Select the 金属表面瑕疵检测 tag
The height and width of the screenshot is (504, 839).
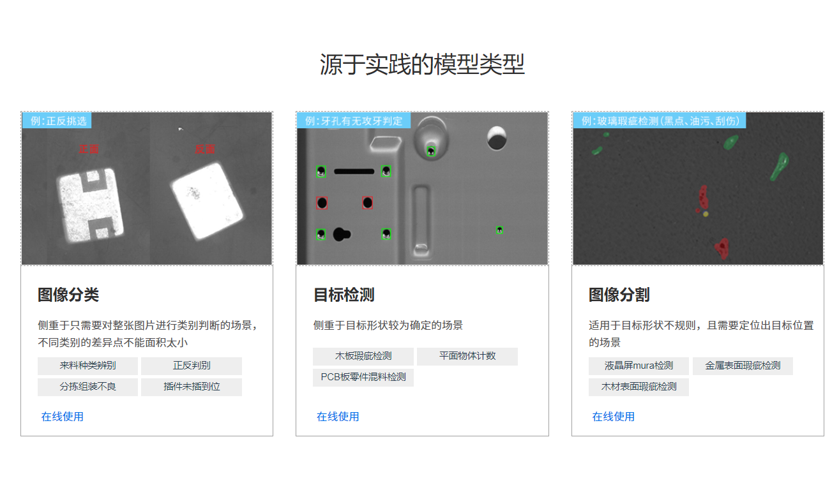point(743,366)
